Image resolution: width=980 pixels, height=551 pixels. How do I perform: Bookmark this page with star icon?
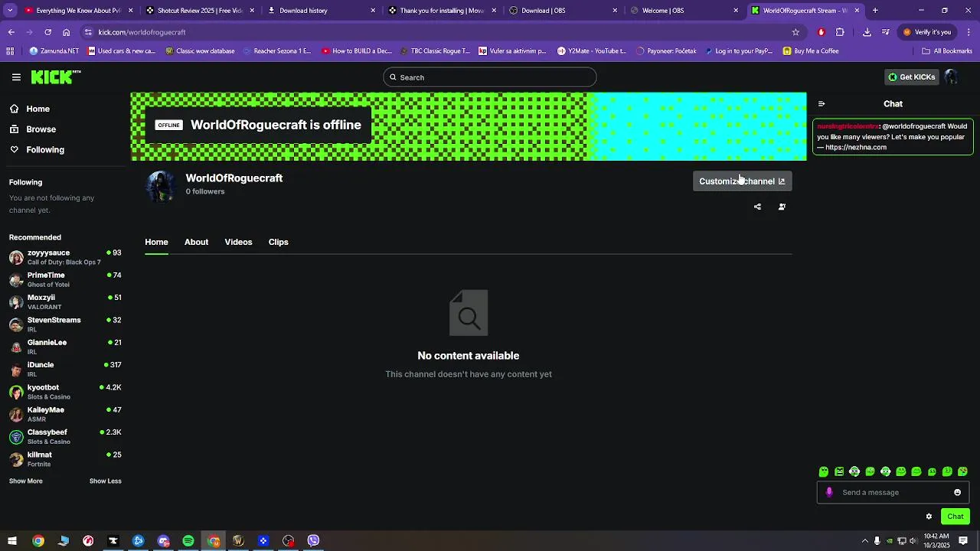[x=795, y=32]
